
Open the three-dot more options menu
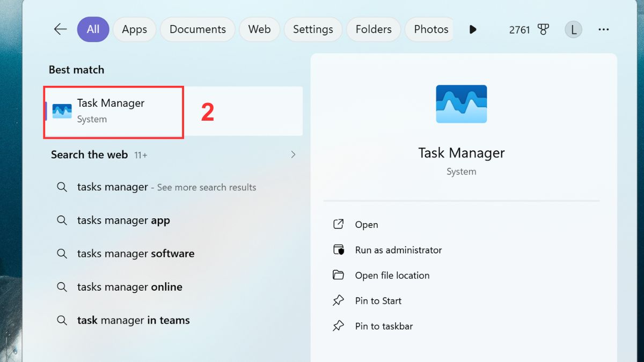604,30
